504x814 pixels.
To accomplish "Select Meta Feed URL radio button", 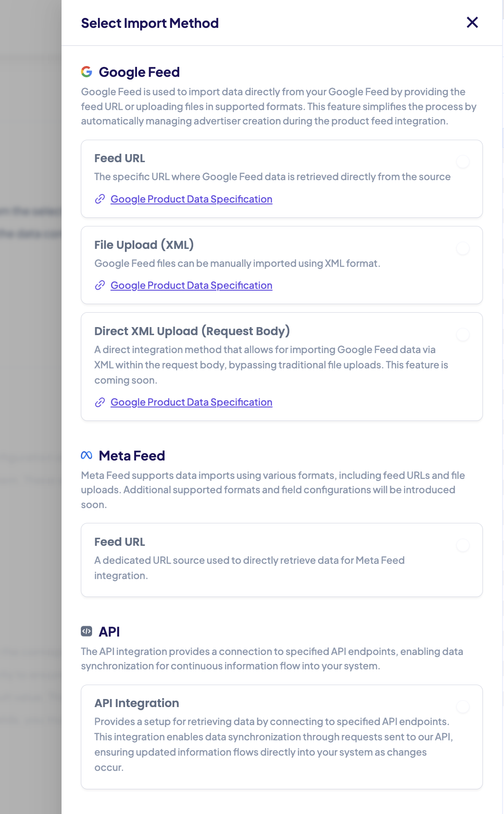I will point(463,545).
